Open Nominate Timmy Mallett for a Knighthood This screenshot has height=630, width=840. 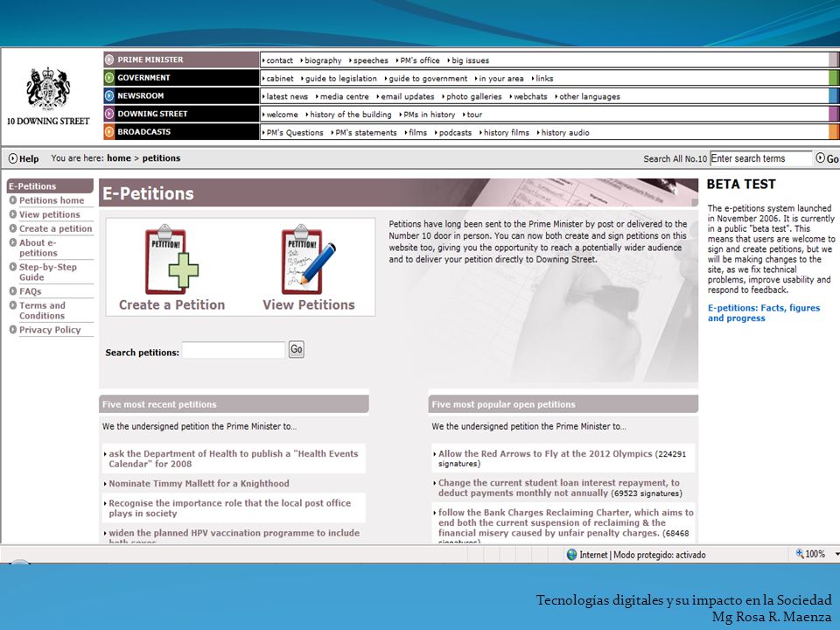pyautogui.click(x=199, y=483)
